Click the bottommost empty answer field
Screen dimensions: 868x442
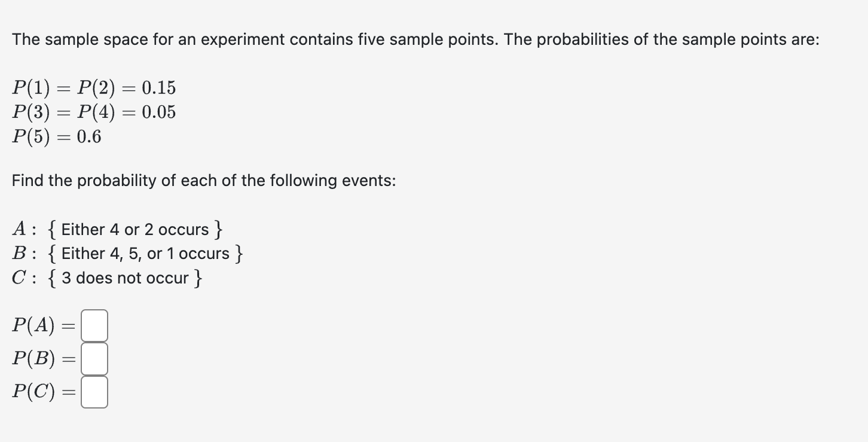94,392
